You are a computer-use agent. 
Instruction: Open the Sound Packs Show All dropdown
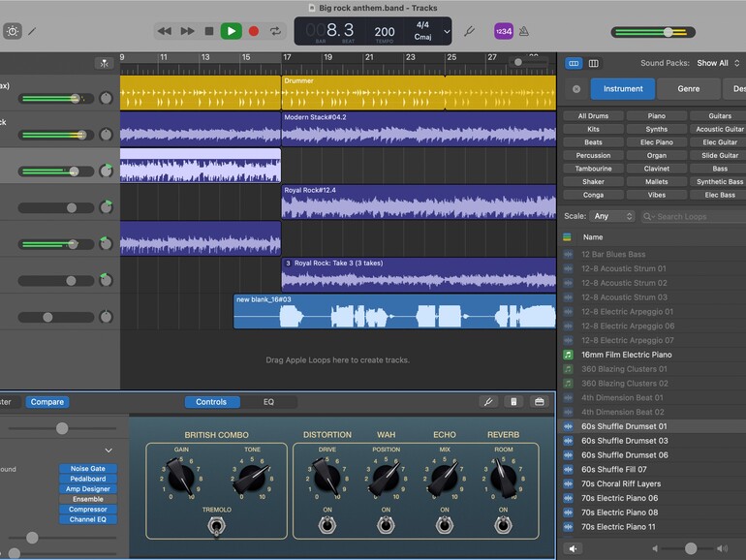pos(718,63)
